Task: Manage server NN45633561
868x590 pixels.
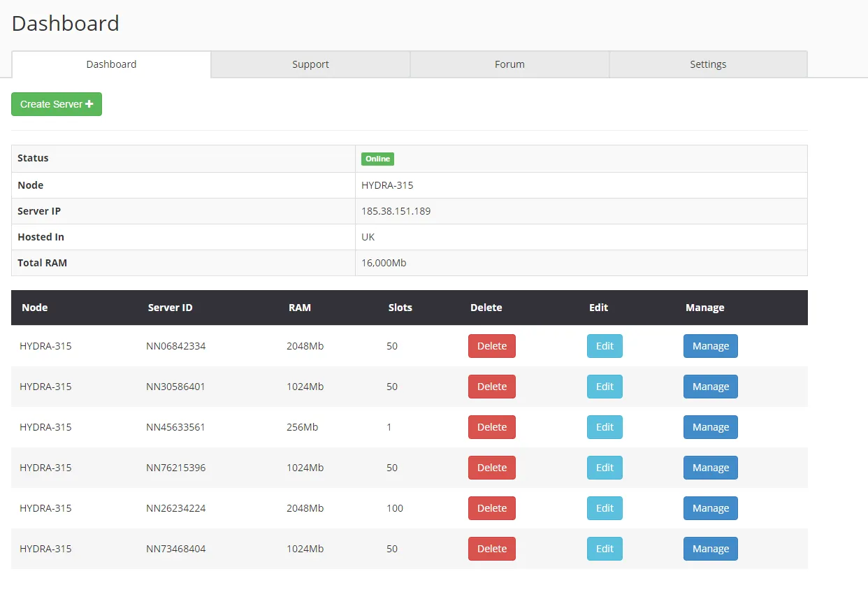Action: tap(711, 427)
